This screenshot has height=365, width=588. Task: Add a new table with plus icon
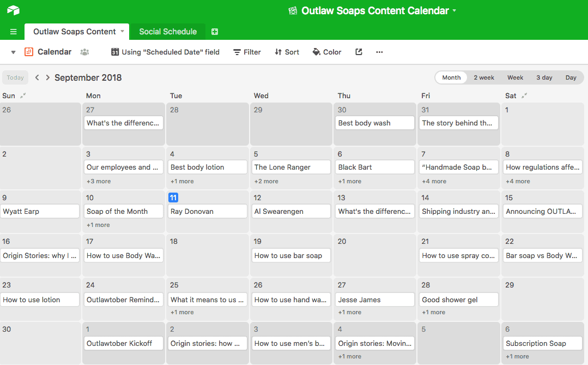click(215, 32)
